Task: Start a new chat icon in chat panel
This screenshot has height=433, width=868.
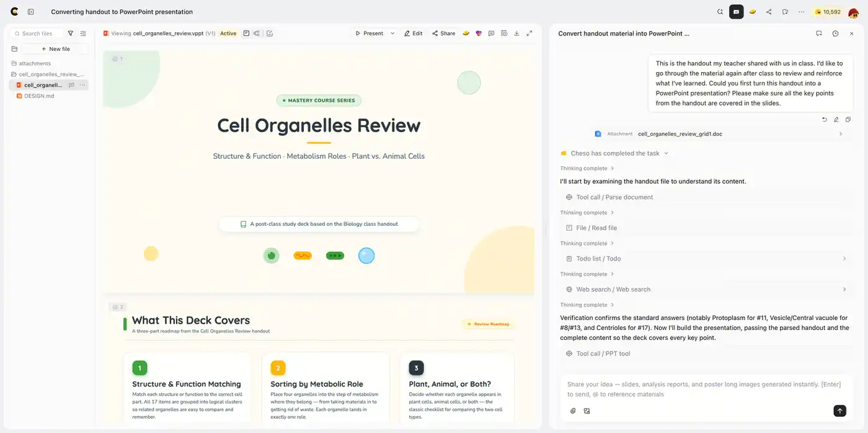Action: click(819, 33)
